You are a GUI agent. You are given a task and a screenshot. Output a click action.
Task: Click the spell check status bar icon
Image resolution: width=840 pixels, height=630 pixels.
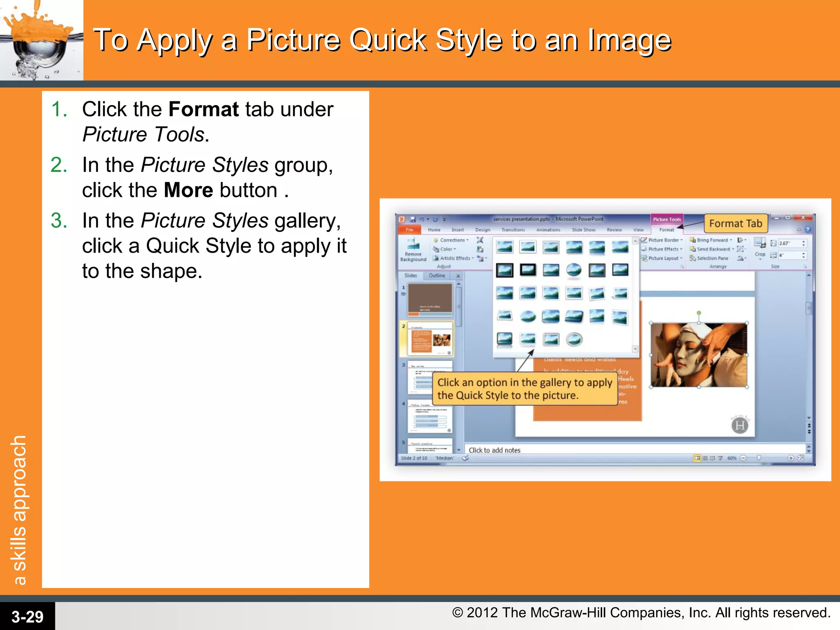coord(466,458)
